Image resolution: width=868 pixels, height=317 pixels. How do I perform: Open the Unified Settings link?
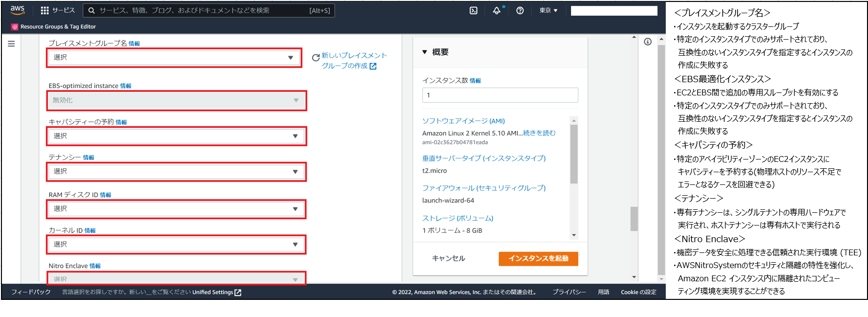212,293
